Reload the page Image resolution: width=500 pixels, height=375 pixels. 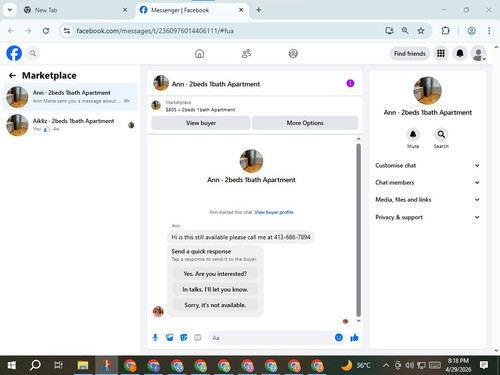pos(46,31)
